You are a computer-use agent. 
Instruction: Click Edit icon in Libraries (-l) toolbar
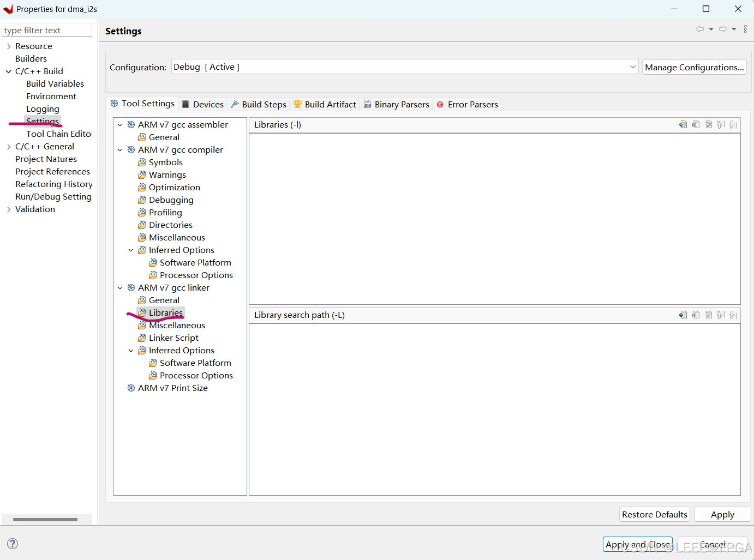coord(708,124)
